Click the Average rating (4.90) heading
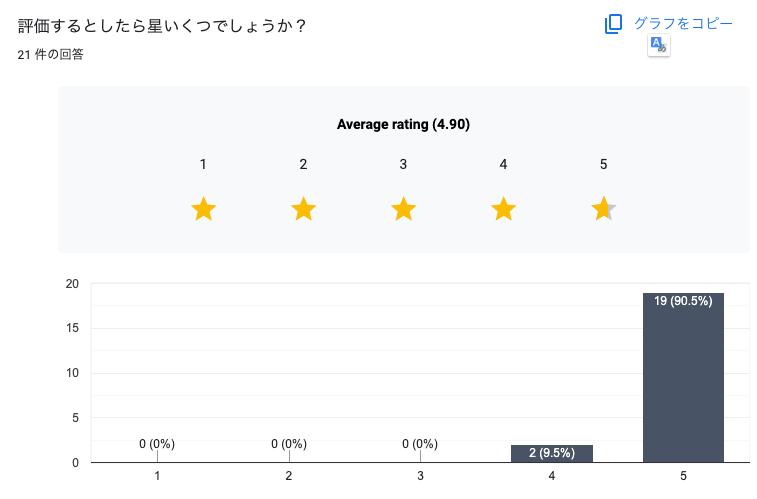This screenshot has width=757, height=499. [403, 125]
